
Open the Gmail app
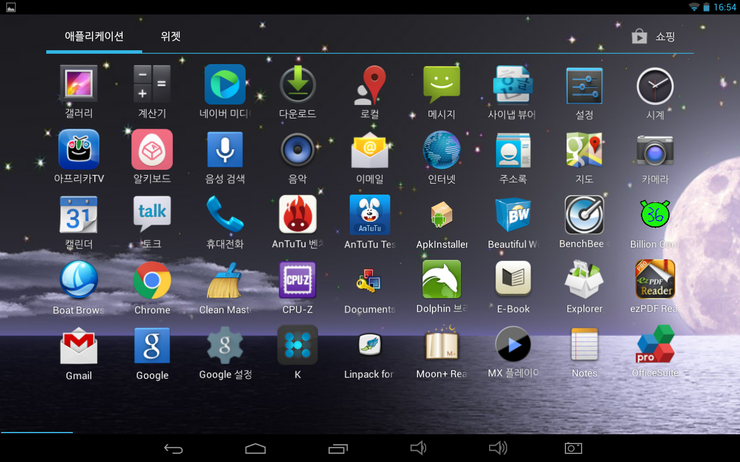pos(78,346)
